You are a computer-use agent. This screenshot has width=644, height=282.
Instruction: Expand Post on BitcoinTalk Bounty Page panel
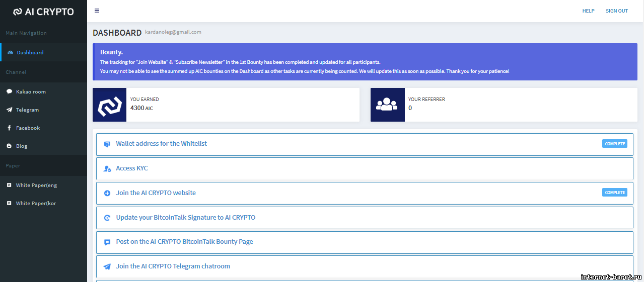365,242
